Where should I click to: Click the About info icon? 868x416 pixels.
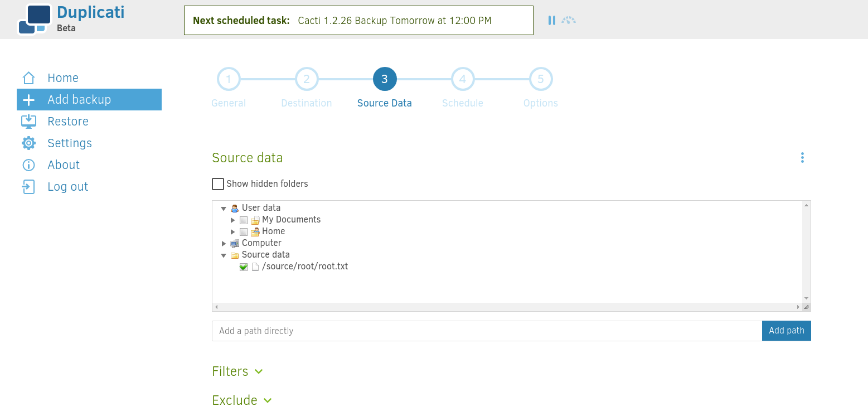(28, 165)
